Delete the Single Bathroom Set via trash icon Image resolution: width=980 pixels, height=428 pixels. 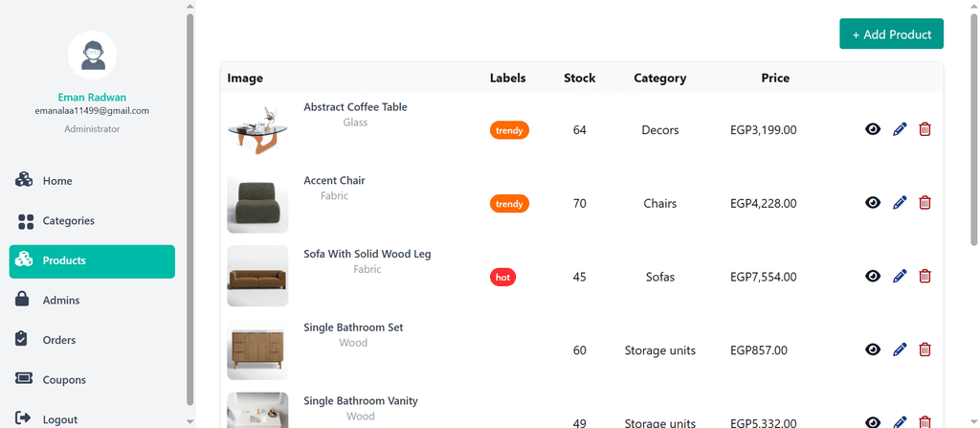pos(925,349)
